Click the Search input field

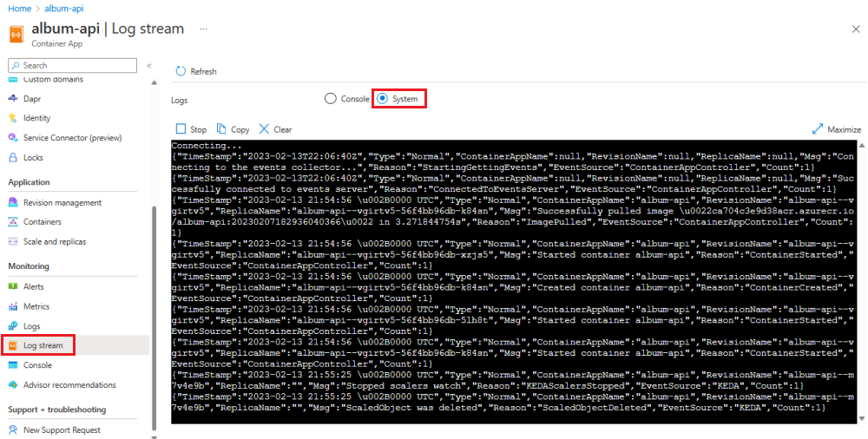tap(73, 65)
